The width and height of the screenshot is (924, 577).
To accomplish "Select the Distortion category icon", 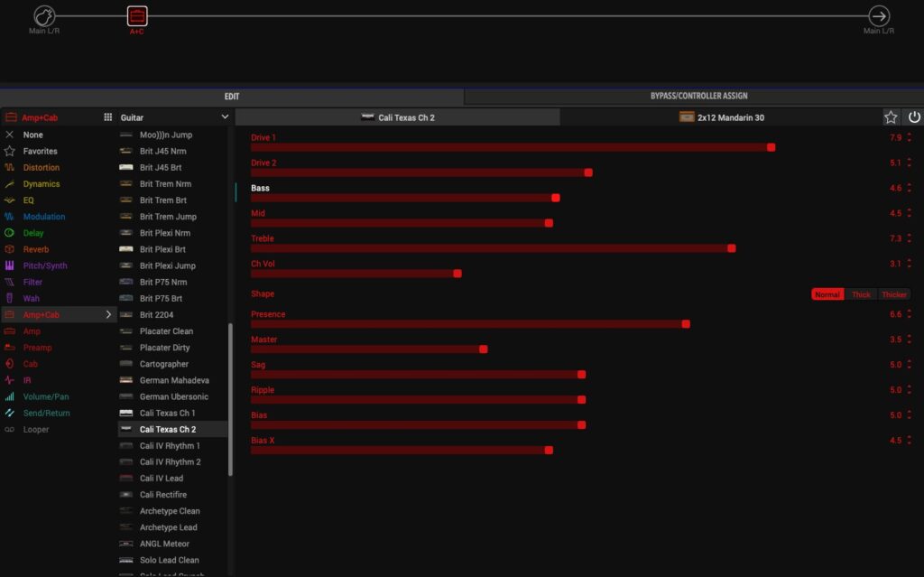I will pyautogui.click(x=10, y=168).
